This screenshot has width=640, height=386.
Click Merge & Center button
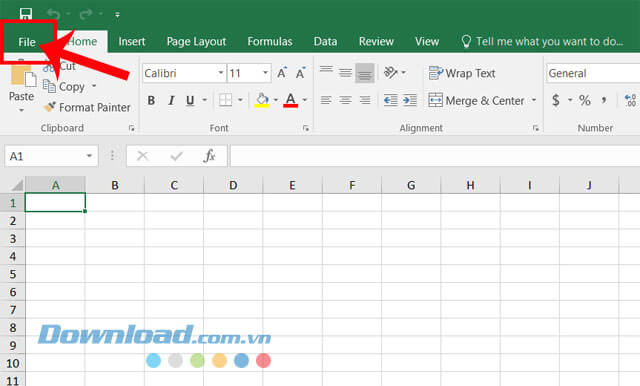(476, 100)
